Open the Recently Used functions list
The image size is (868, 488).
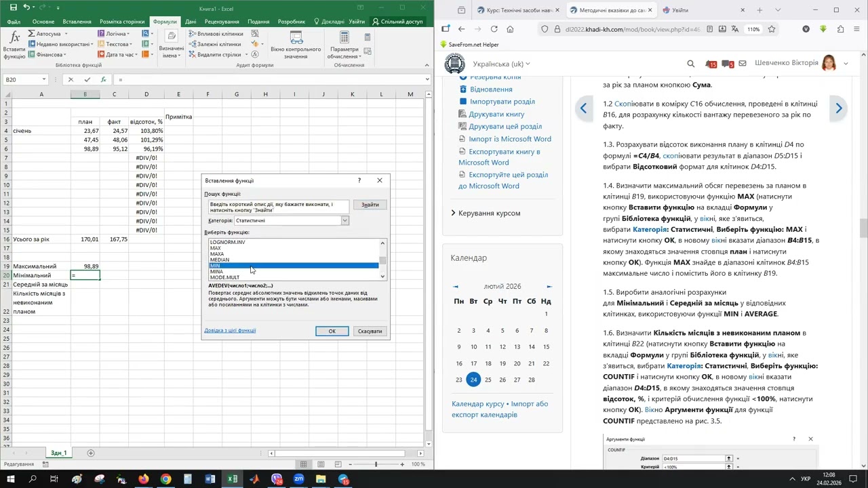pos(60,44)
